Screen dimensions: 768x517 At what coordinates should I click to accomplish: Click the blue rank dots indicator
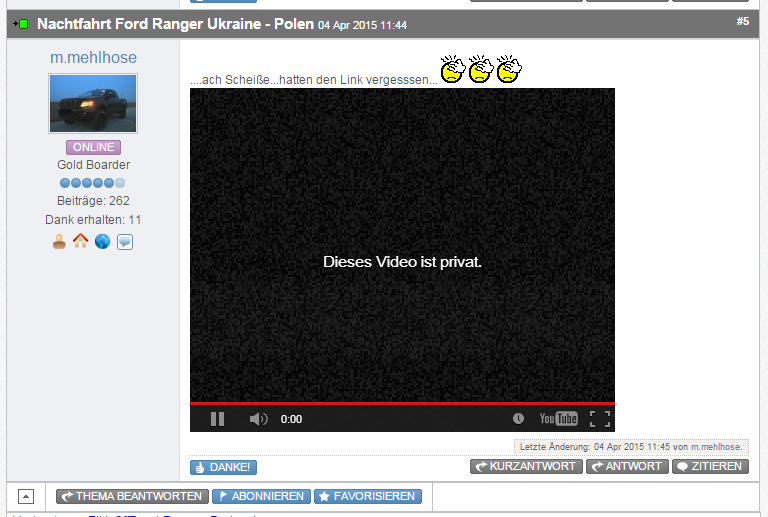tap(92, 183)
